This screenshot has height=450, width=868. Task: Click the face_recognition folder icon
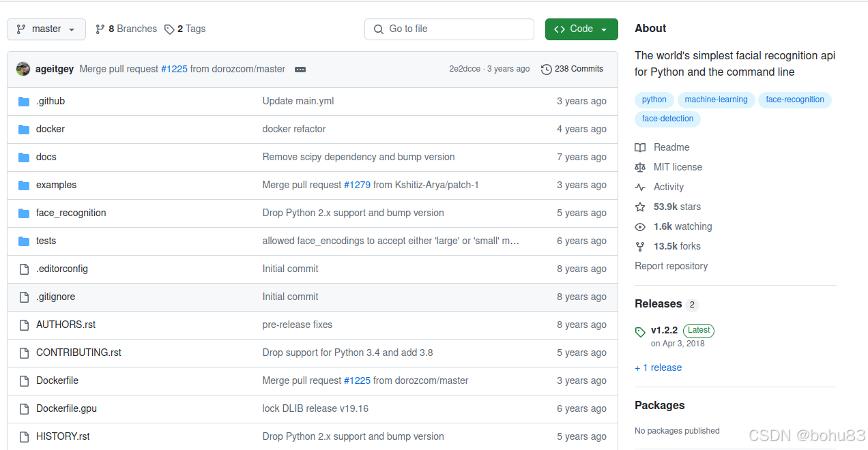(24, 213)
